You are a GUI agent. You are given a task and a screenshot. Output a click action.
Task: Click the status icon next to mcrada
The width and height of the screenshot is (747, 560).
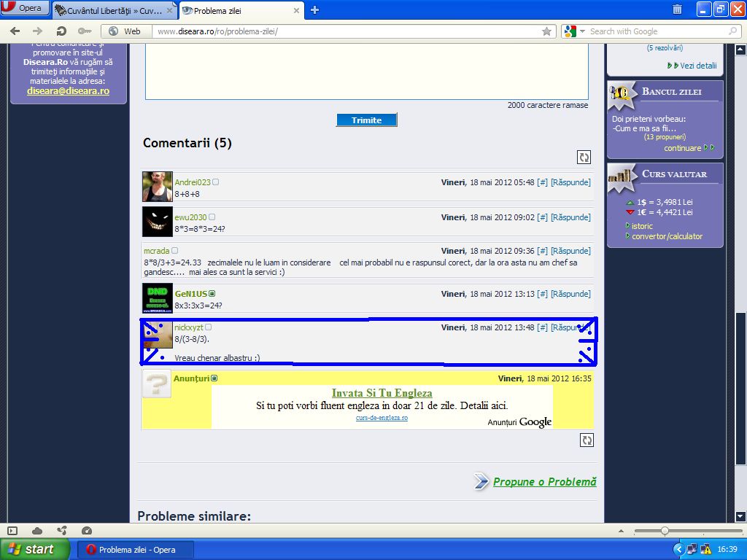click(x=174, y=251)
